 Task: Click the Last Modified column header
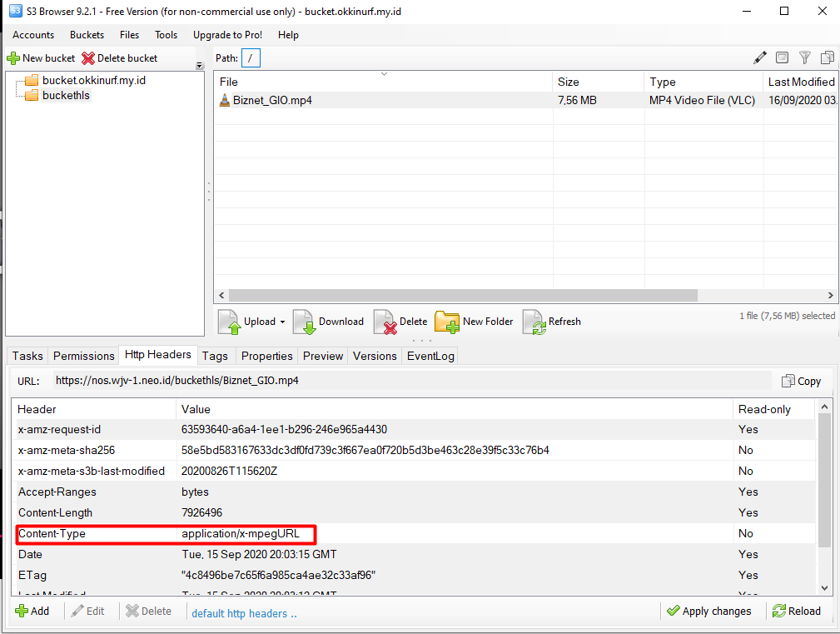point(800,82)
